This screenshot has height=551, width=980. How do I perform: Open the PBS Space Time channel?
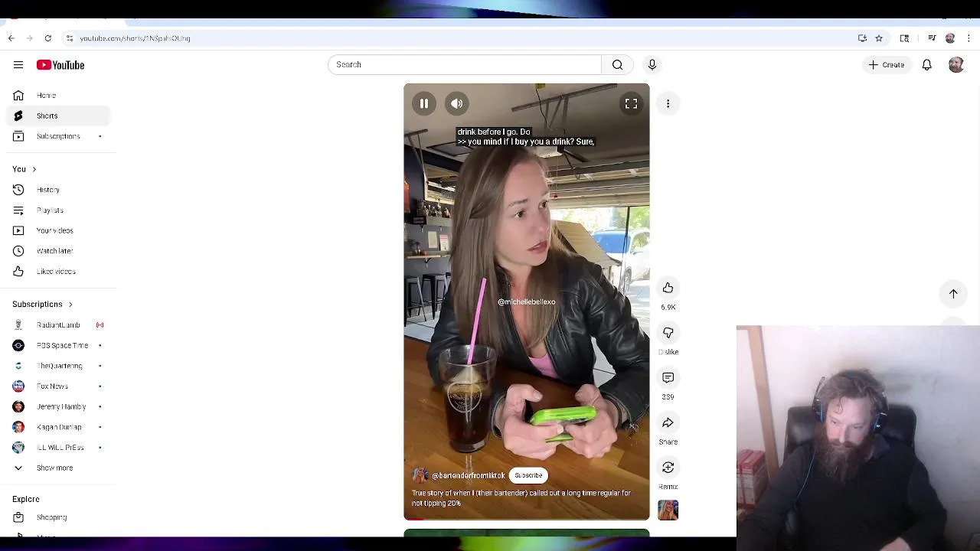click(58, 345)
